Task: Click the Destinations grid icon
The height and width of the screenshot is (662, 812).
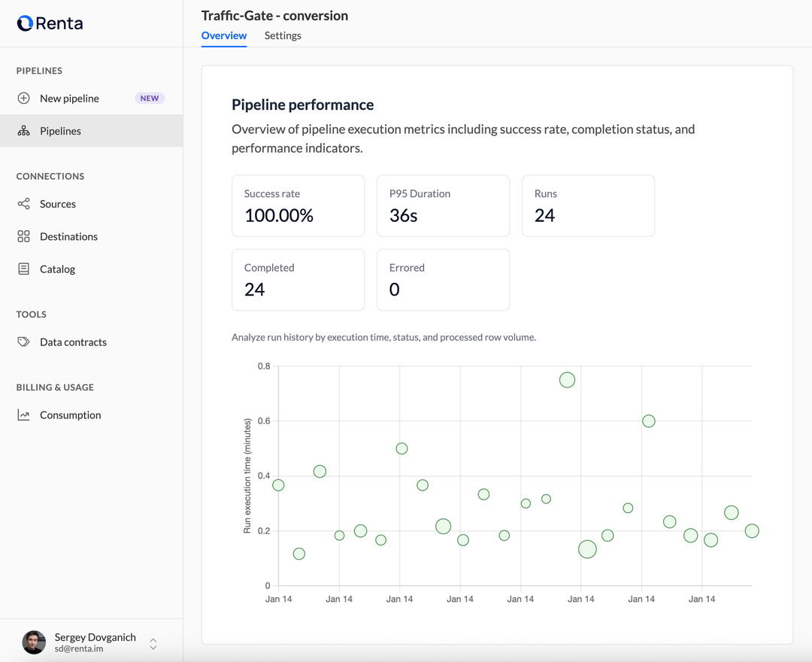Action: pos(23,236)
